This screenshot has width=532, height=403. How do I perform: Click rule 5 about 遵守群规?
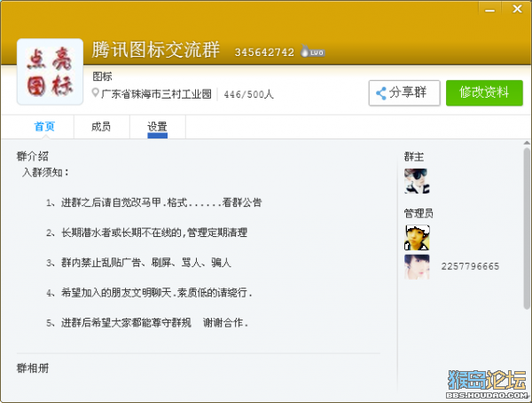pyautogui.click(x=147, y=322)
